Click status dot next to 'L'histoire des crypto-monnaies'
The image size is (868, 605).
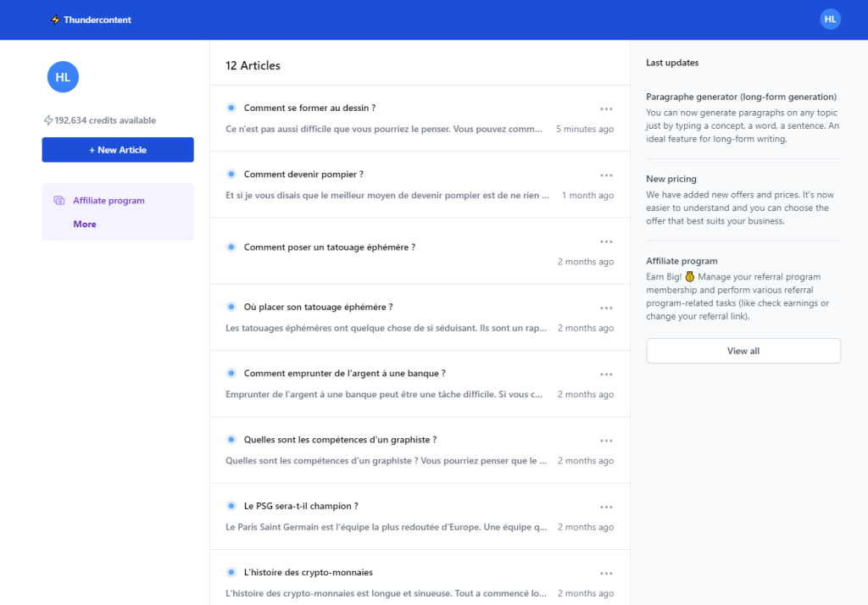click(231, 572)
